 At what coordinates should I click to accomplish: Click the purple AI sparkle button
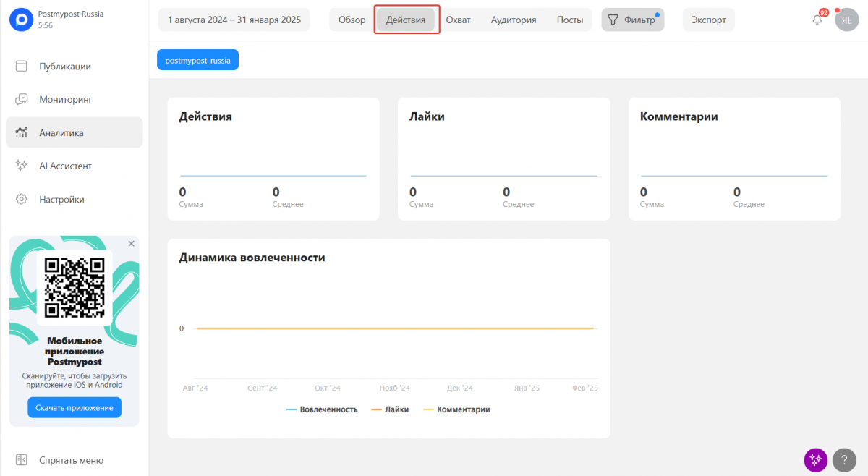coord(815,459)
